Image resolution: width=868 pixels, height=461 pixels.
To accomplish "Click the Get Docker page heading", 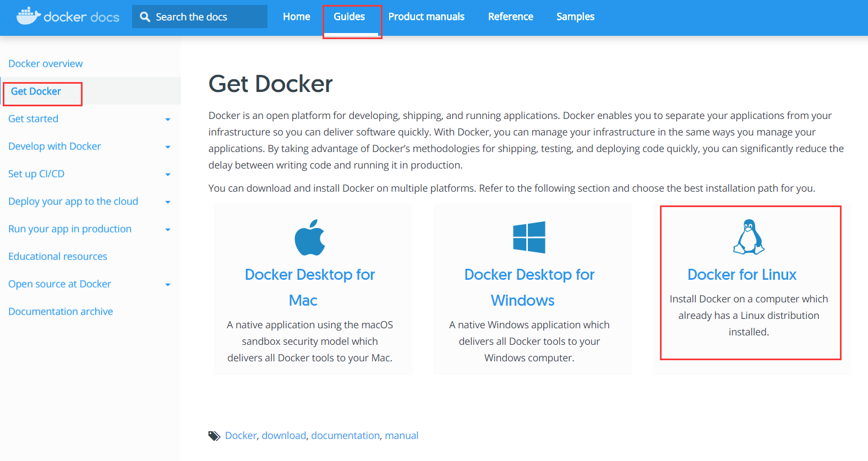I will [x=270, y=84].
